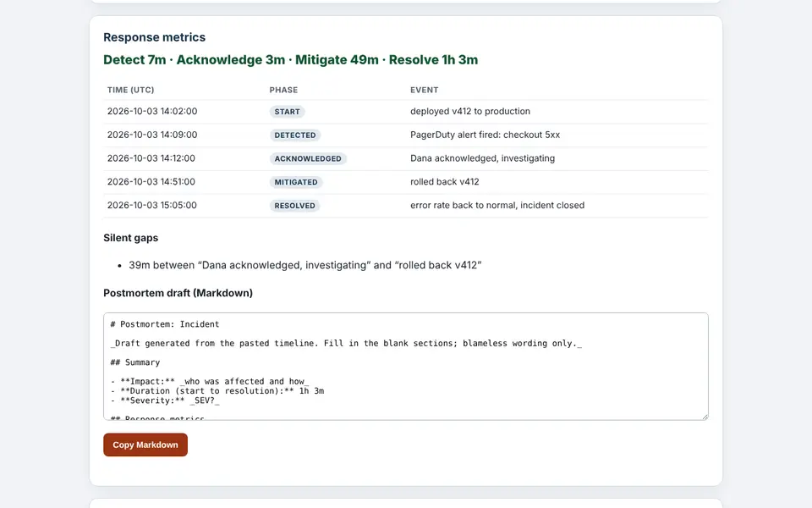Click the timestamp 2026-10-03 14:12:00
This screenshot has height=508, width=812.
tap(151, 158)
